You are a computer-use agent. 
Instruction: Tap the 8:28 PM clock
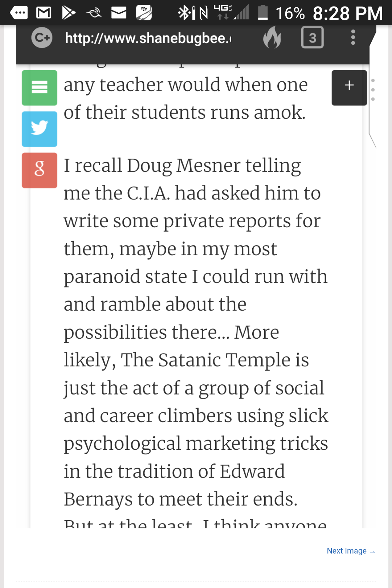point(347,13)
